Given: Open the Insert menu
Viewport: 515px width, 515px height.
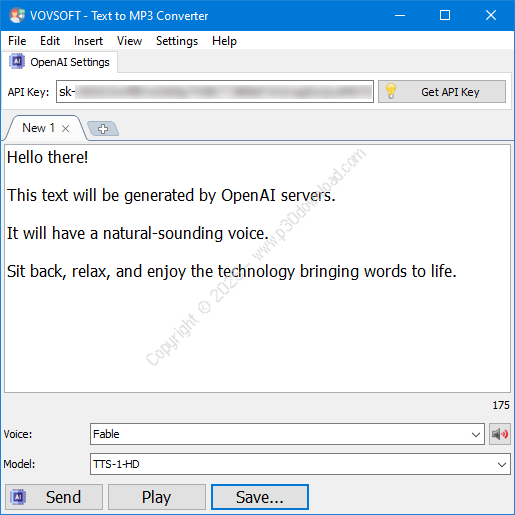Looking at the screenshot, I should click(88, 41).
